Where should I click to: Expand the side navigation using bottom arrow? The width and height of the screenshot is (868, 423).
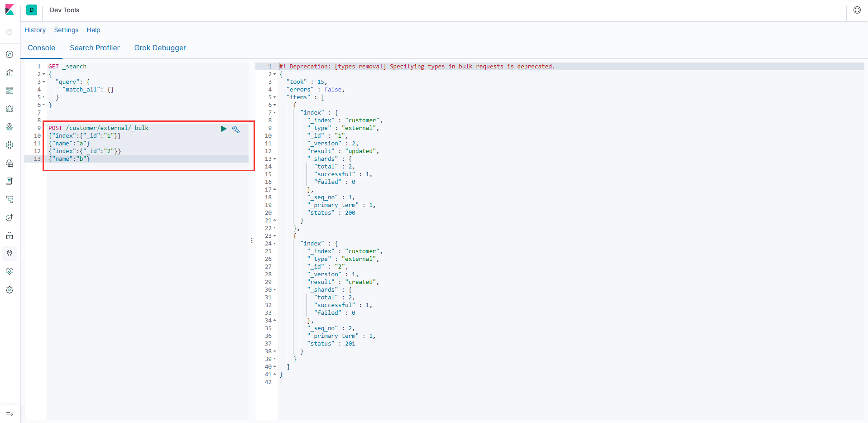[x=10, y=414]
